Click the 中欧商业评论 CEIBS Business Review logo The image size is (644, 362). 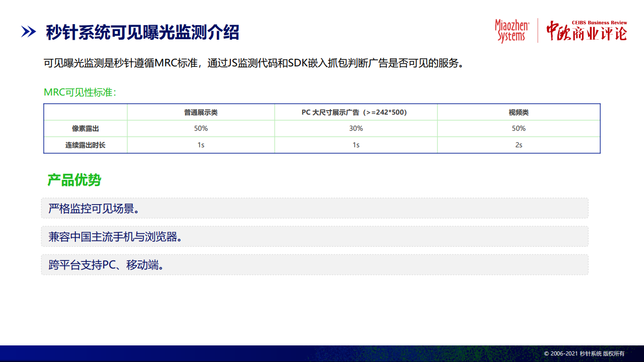coord(587,31)
